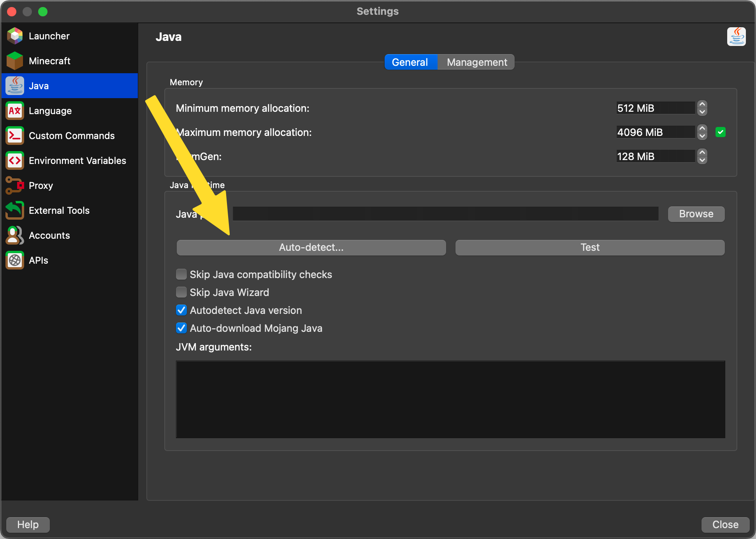
Task: Open Environment Variables icon
Action: (x=15, y=160)
